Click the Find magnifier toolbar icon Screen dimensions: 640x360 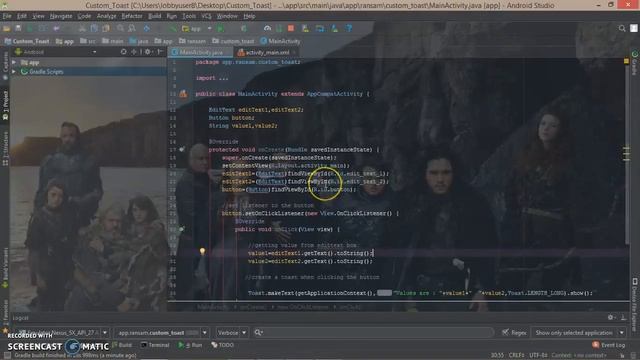(120, 29)
